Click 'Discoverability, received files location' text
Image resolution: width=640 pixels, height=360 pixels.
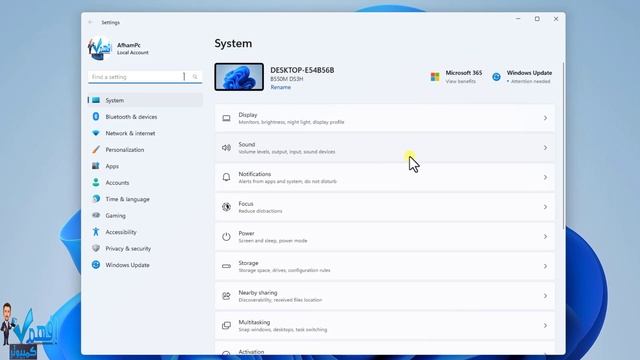point(280,300)
